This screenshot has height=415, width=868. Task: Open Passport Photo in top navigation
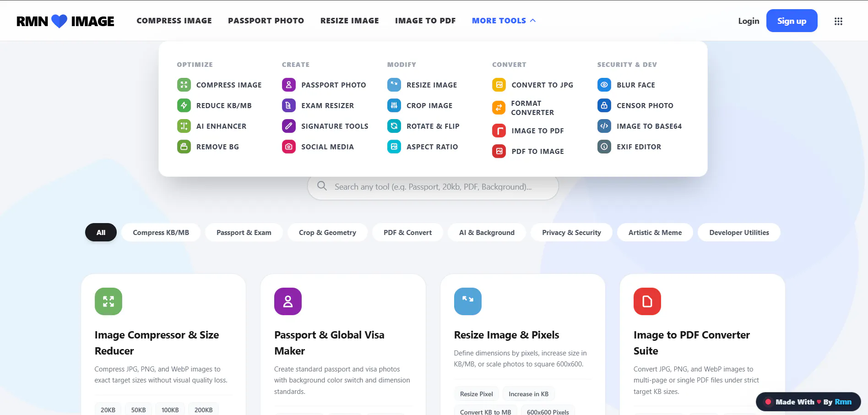pyautogui.click(x=266, y=21)
